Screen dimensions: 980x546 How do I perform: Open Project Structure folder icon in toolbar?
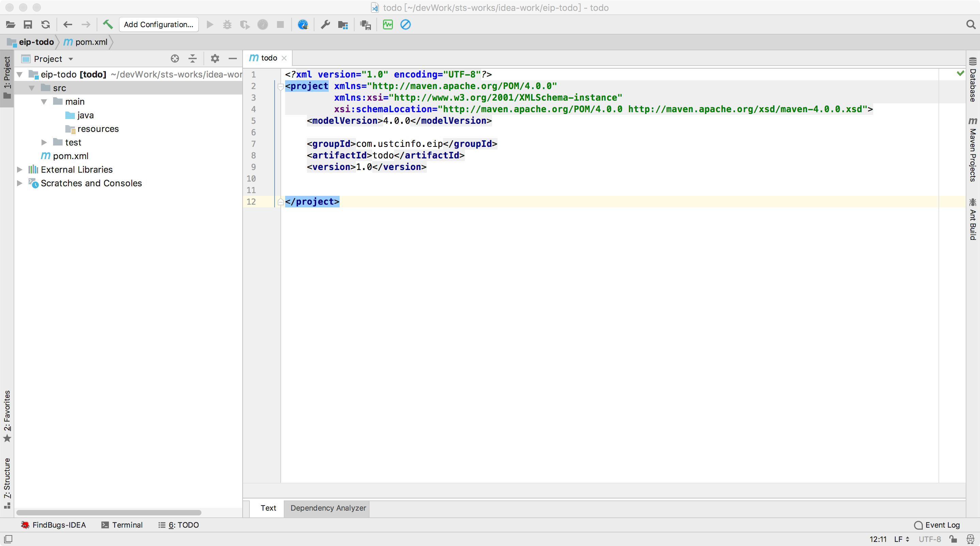(343, 25)
